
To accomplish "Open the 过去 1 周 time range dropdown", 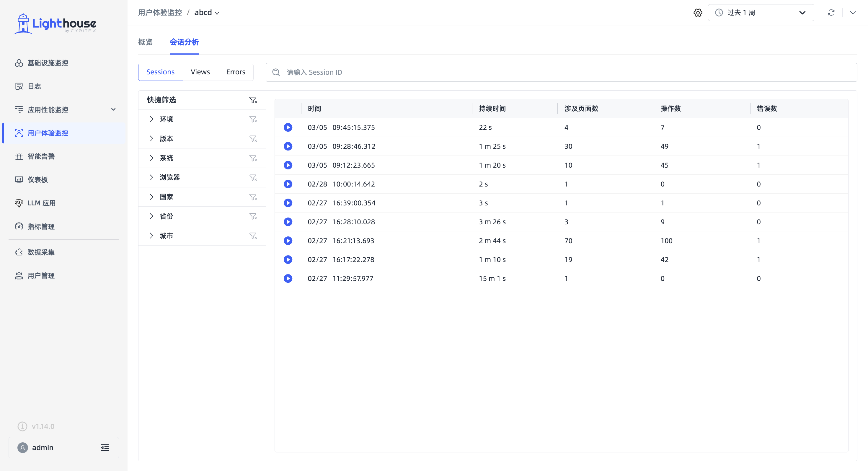I will [x=761, y=13].
